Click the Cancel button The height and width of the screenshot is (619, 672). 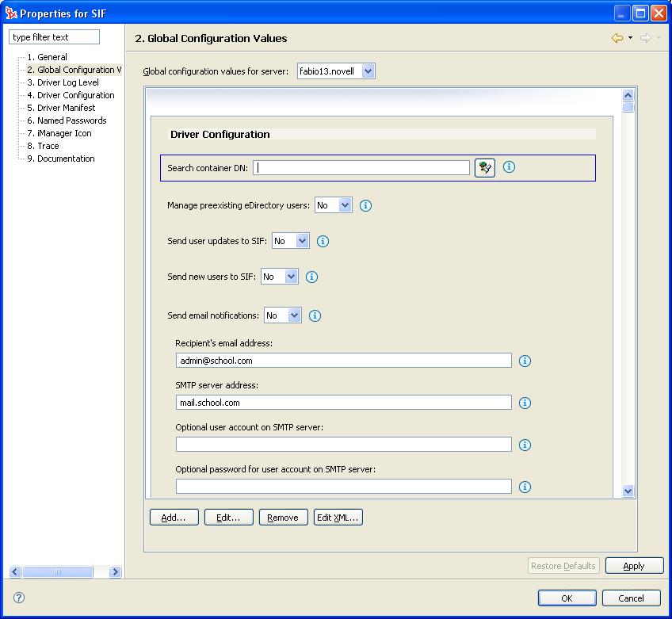[632, 598]
